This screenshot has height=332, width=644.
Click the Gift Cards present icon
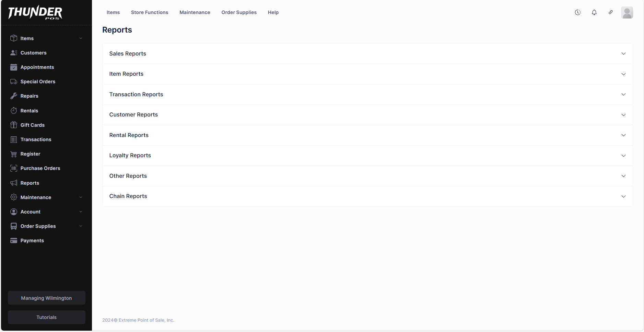(x=14, y=125)
